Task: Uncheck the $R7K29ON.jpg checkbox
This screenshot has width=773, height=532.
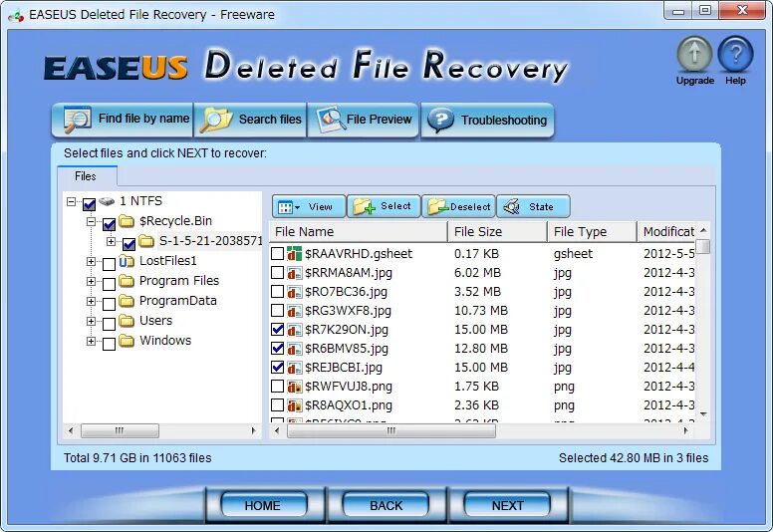Action: (x=278, y=330)
